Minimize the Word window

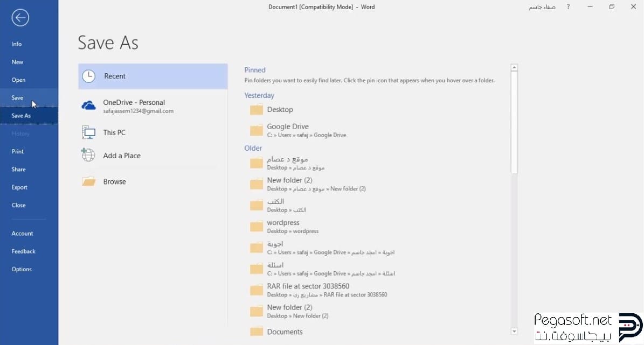click(x=590, y=7)
